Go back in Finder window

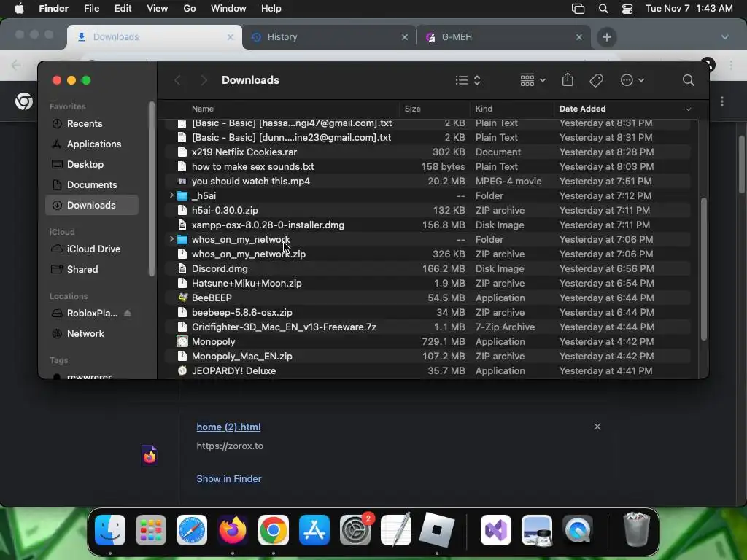point(178,80)
